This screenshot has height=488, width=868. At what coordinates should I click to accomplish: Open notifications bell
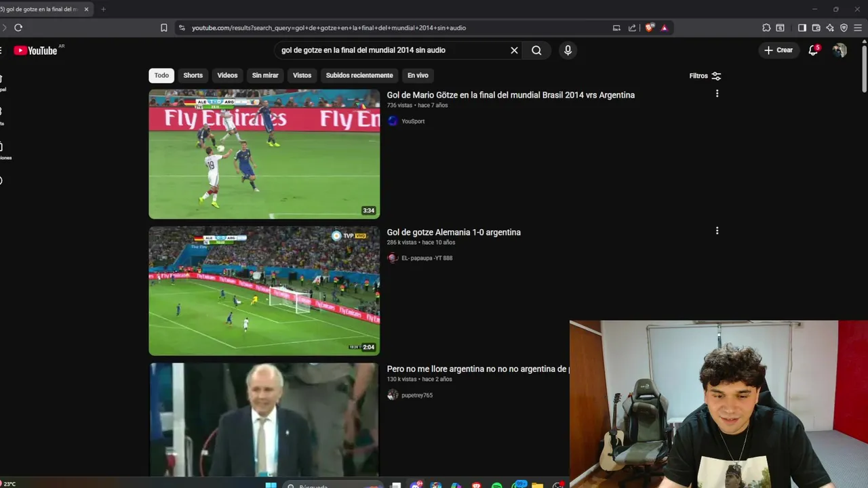pos(813,50)
